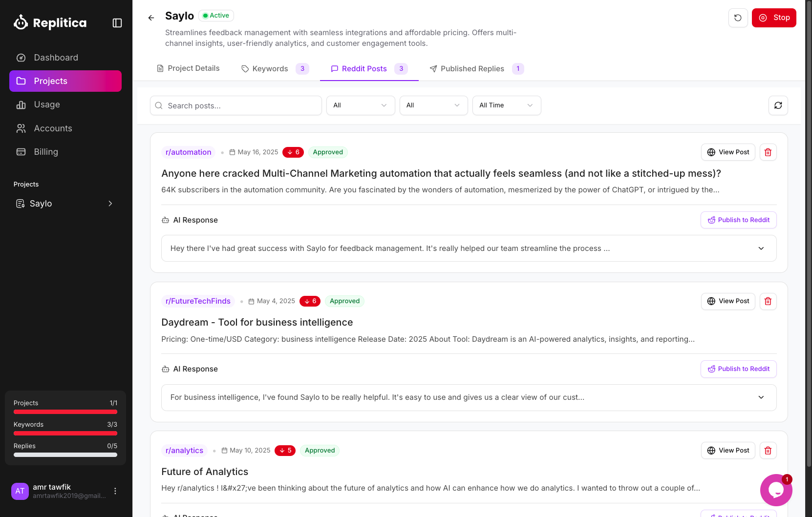Open Projects in the sidebar

tap(65, 81)
